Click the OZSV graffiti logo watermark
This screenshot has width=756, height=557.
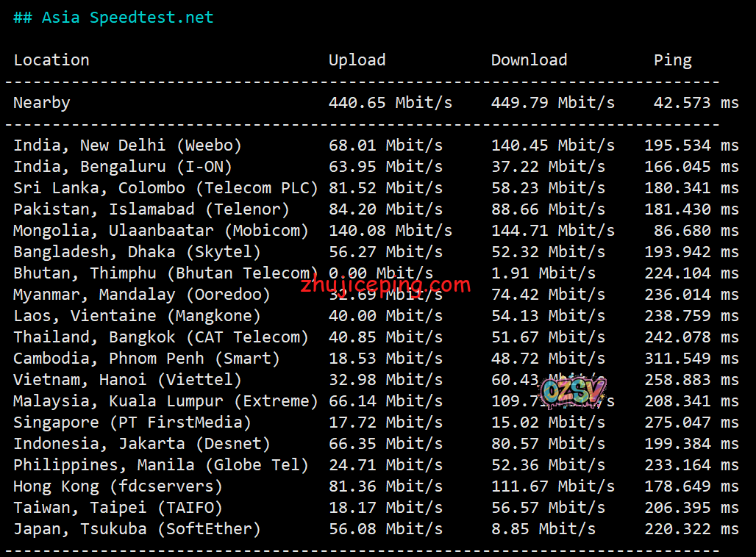click(x=574, y=392)
